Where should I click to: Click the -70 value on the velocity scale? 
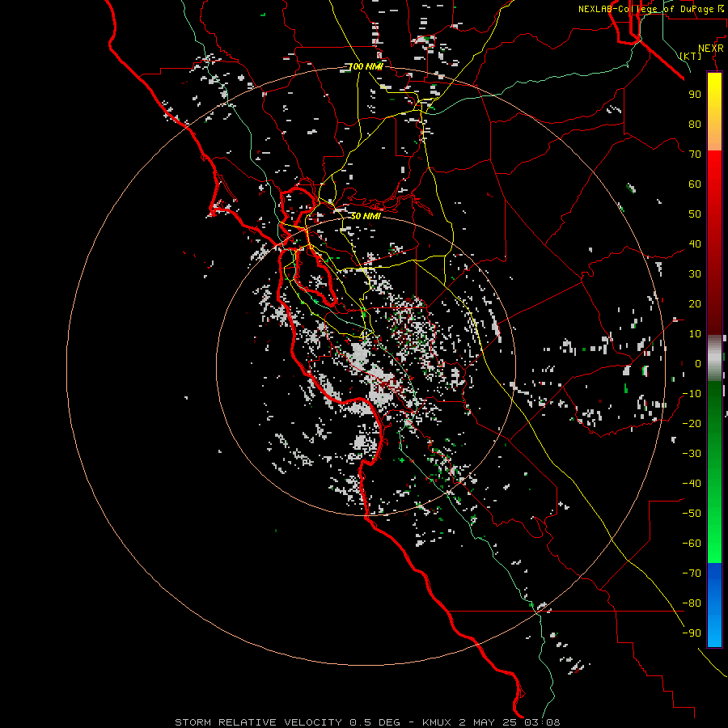[x=692, y=573]
